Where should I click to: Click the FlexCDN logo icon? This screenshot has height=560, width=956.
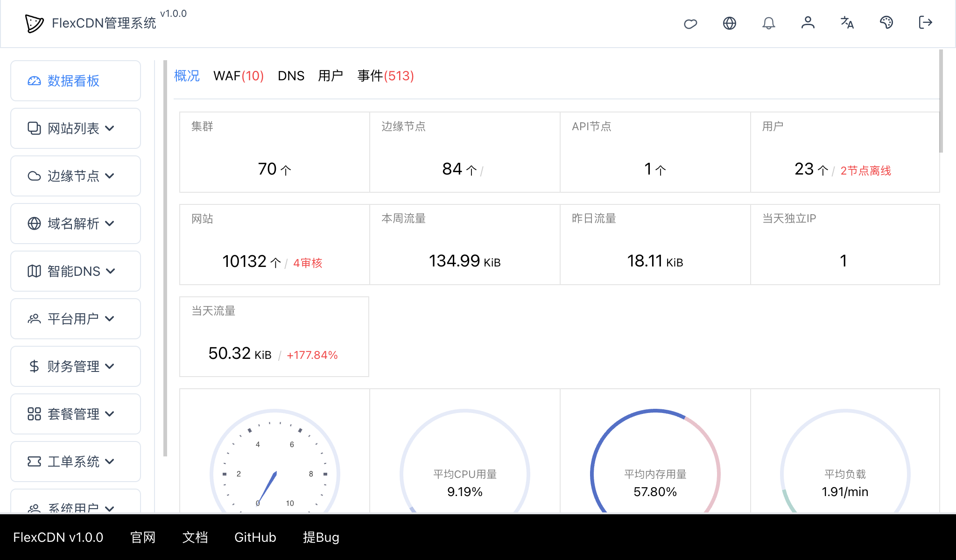click(33, 23)
